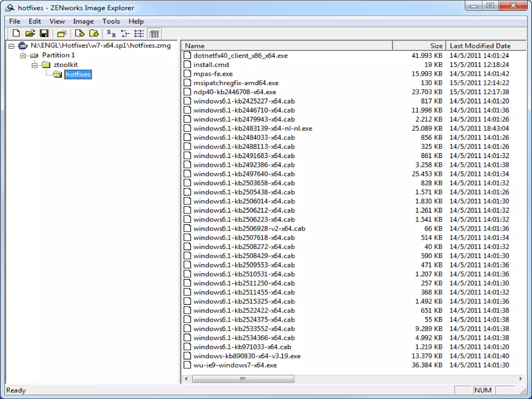Image resolution: width=532 pixels, height=399 pixels.
Task: Click the create new folder toolbar icon
Action: point(62,34)
